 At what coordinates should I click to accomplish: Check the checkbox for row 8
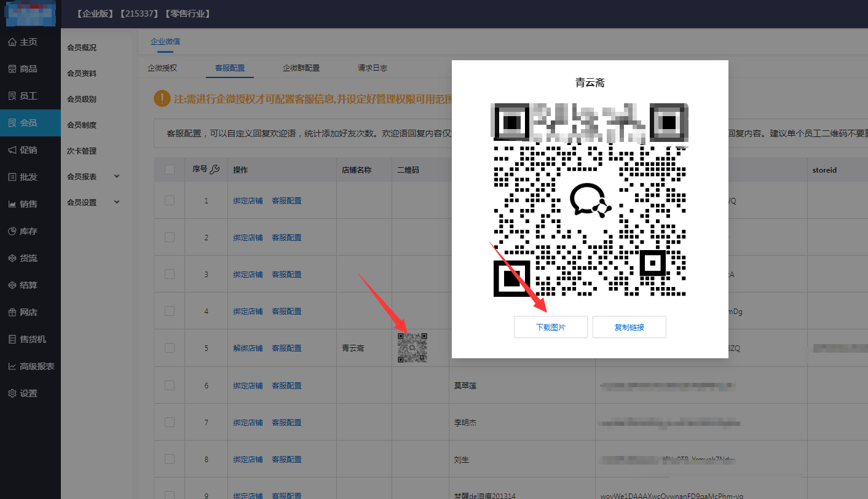coord(170,459)
